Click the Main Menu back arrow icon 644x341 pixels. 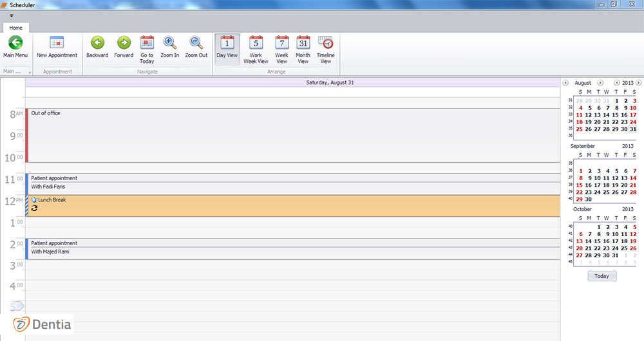point(15,44)
